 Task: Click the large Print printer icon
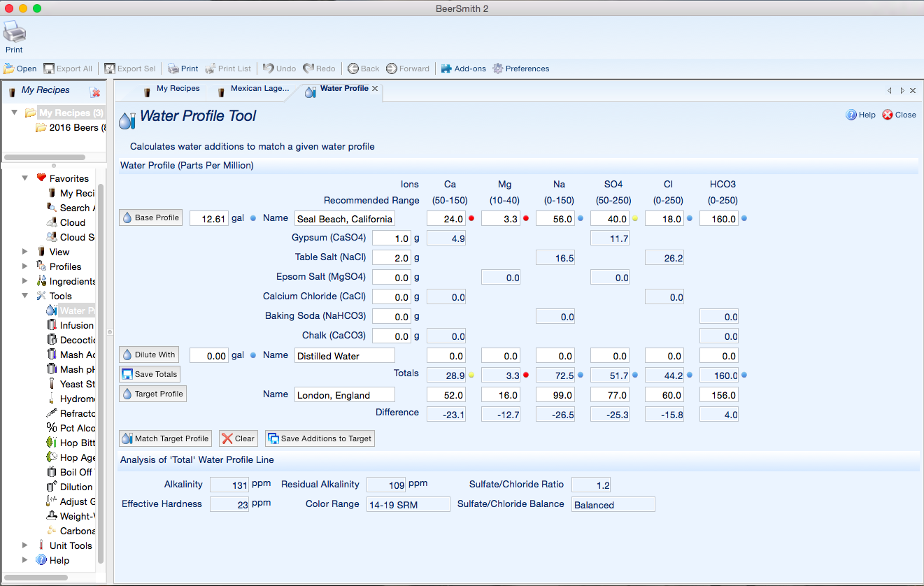(15, 32)
